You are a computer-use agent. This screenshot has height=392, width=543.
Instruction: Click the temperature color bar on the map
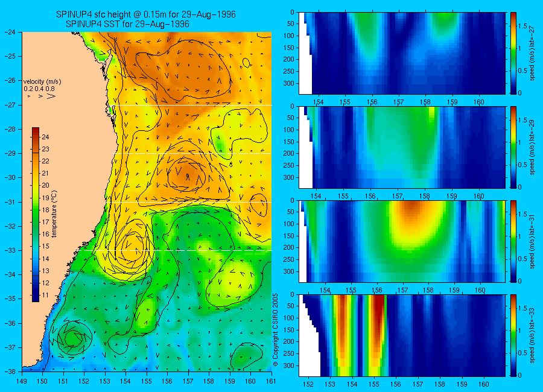tap(36, 215)
